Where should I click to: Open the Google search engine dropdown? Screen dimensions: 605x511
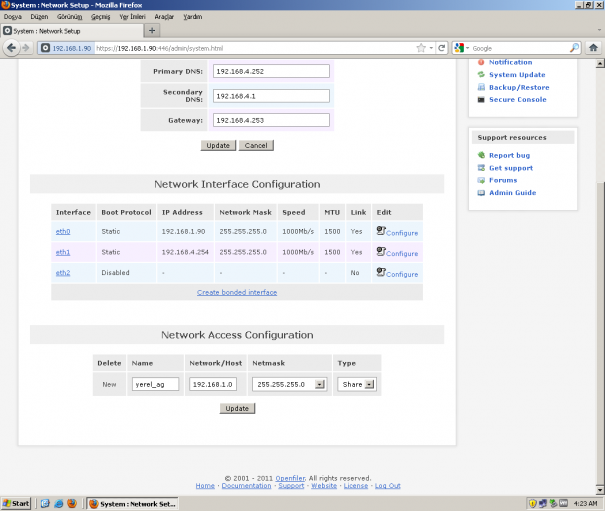click(467, 48)
